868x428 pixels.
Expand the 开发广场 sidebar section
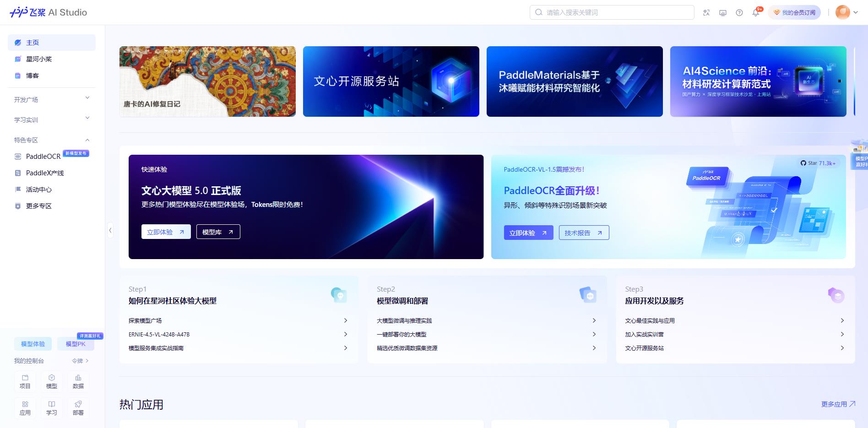coord(51,99)
